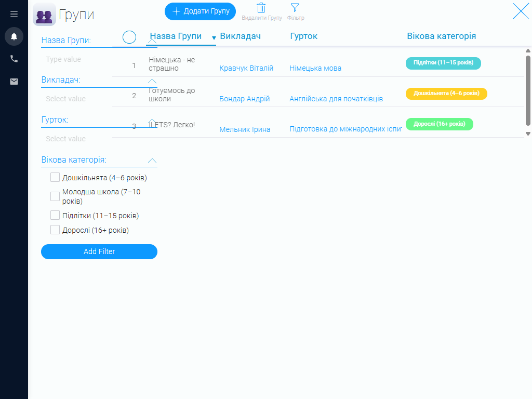Click the table scrollbar down arrow
The width and height of the screenshot is (532, 399).
point(528,134)
